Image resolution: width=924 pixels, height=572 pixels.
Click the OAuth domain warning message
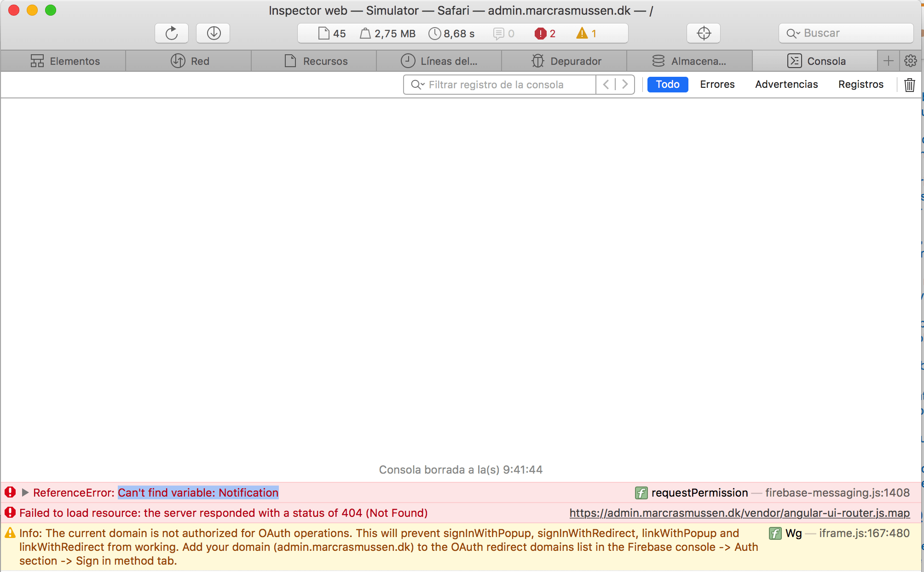[x=389, y=547]
